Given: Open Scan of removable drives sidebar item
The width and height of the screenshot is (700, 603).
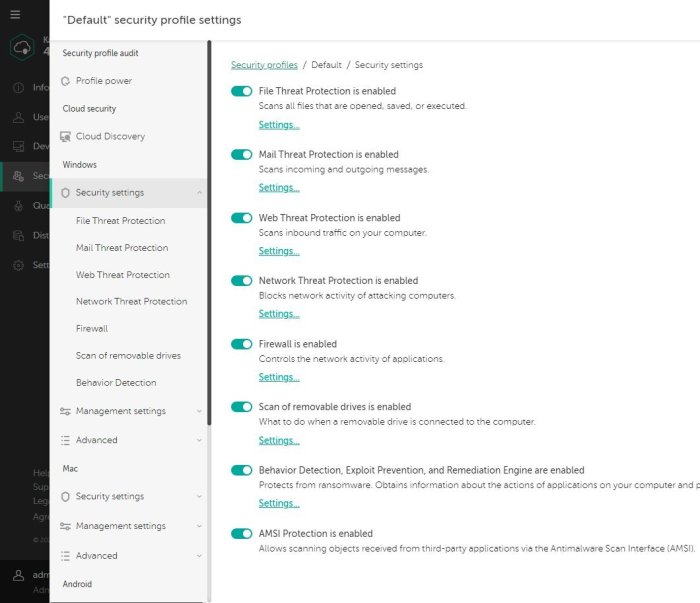Looking at the screenshot, I should point(128,356).
